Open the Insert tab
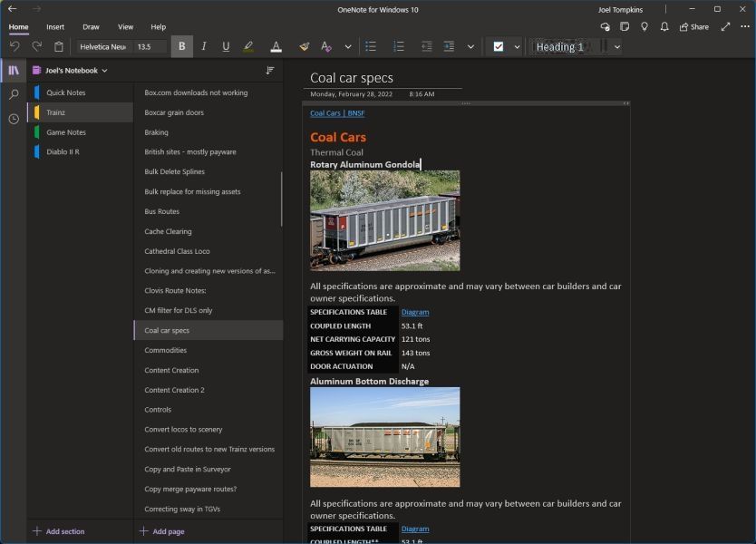Viewport: 756px width, 544px height. pyautogui.click(x=55, y=27)
